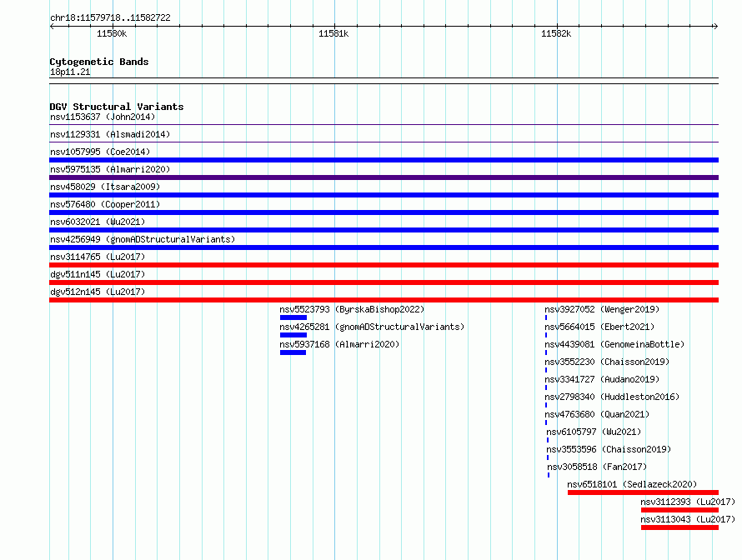Click the purple bar under nsv5975135 (Almarri2020)
This screenshot has height=560, width=742.
point(384,177)
